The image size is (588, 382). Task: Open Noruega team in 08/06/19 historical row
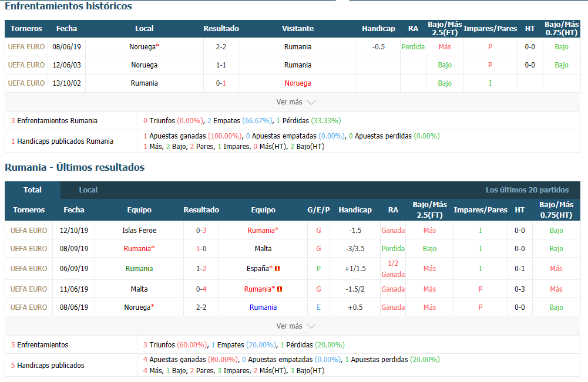click(x=144, y=47)
